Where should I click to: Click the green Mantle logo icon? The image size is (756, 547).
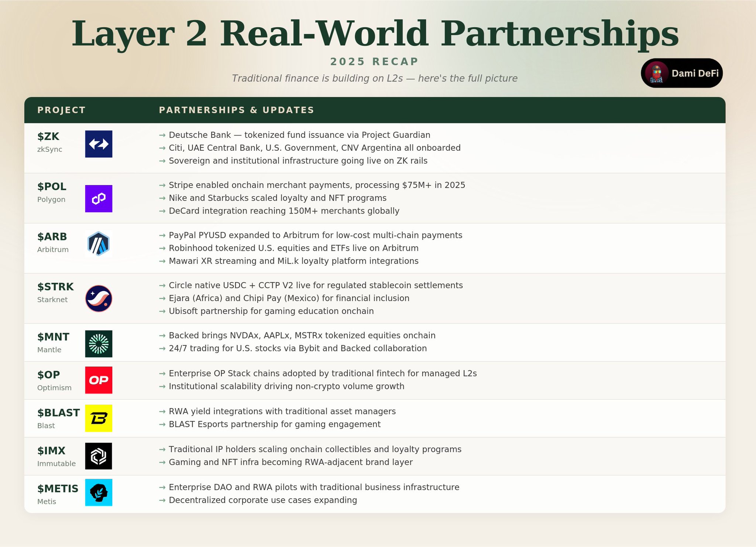pyautogui.click(x=99, y=344)
